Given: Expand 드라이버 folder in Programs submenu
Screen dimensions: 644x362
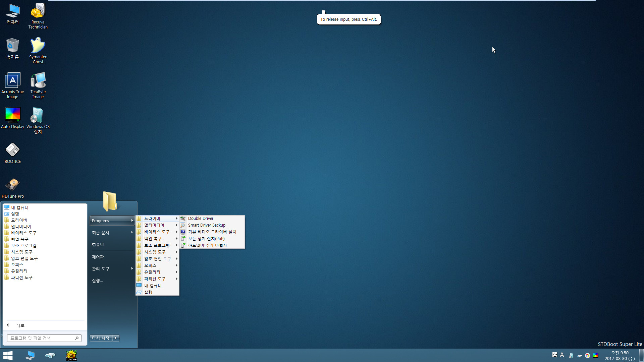Looking at the screenshot, I should point(157,219).
